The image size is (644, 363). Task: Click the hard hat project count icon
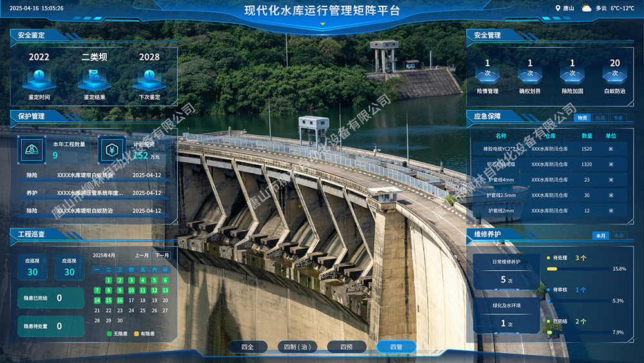[x=31, y=150]
